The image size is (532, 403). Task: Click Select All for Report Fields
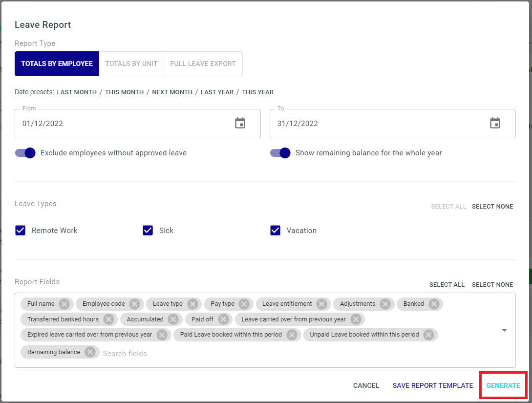(447, 285)
